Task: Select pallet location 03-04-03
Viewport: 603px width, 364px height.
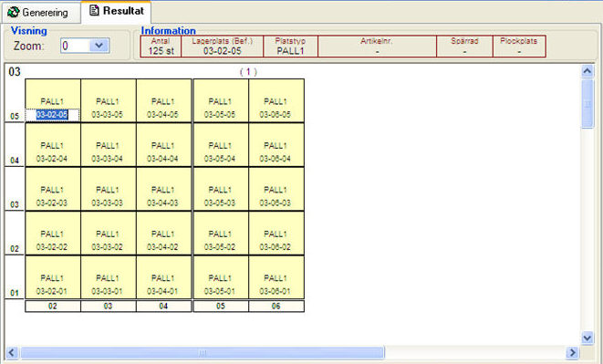Action: 163,190
